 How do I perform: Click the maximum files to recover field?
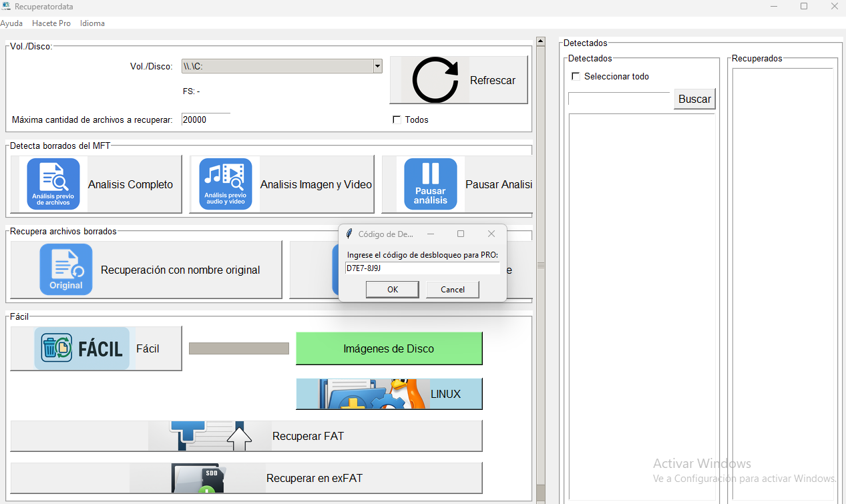pos(206,119)
